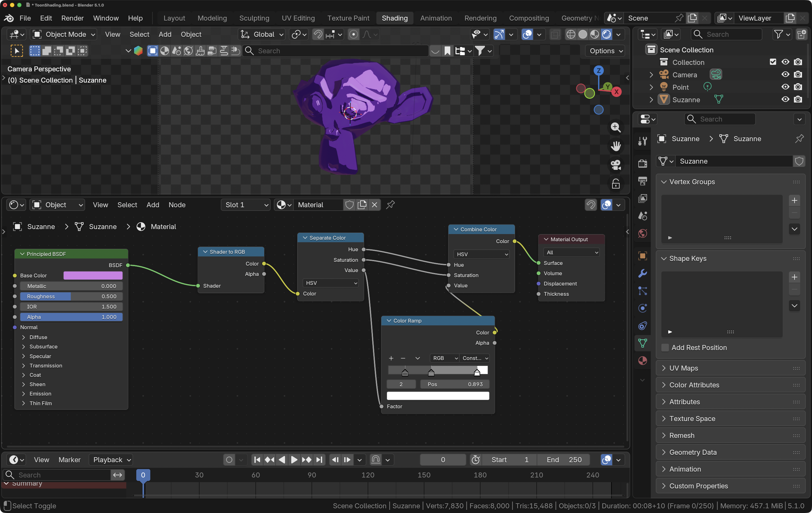The width and height of the screenshot is (812, 513).
Task: Click the pin icon in node editor header
Action: coord(390,204)
